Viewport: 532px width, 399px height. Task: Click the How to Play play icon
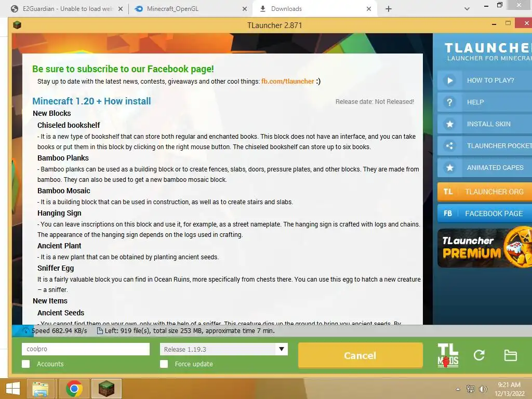click(x=450, y=81)
